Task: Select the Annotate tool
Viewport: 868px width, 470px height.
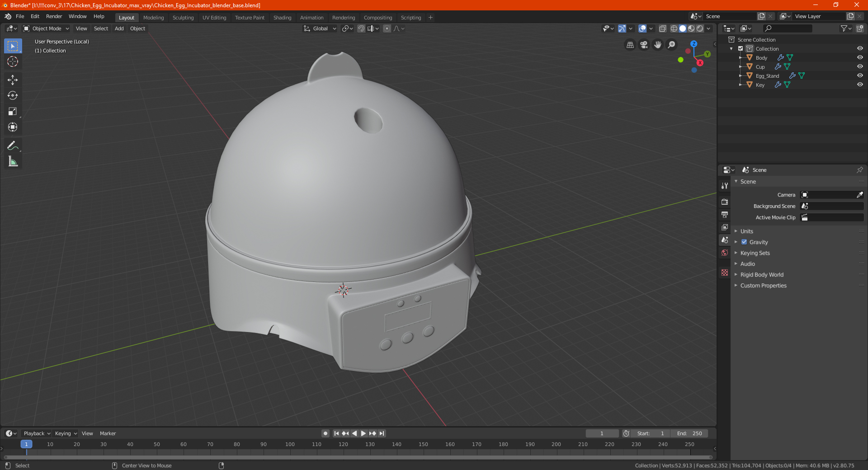Action: pos(13,146)
